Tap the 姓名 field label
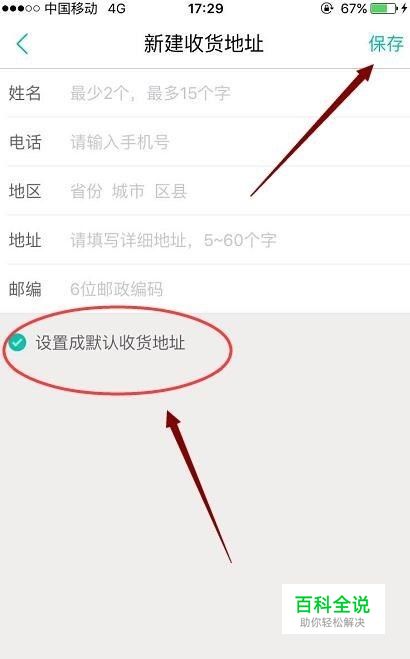 [x=25, y=93]
